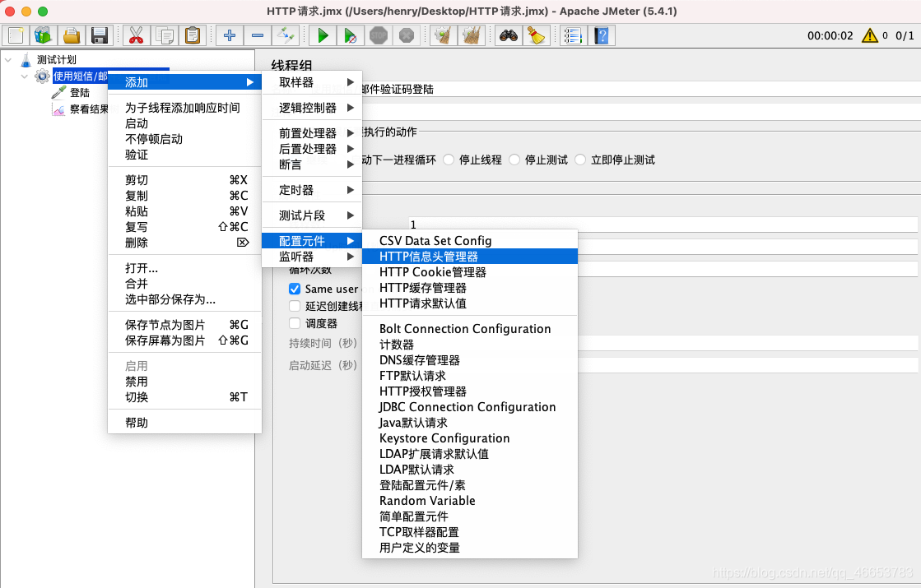Open the 监听器 submenu
921x588 pixels.
point(312,257)
